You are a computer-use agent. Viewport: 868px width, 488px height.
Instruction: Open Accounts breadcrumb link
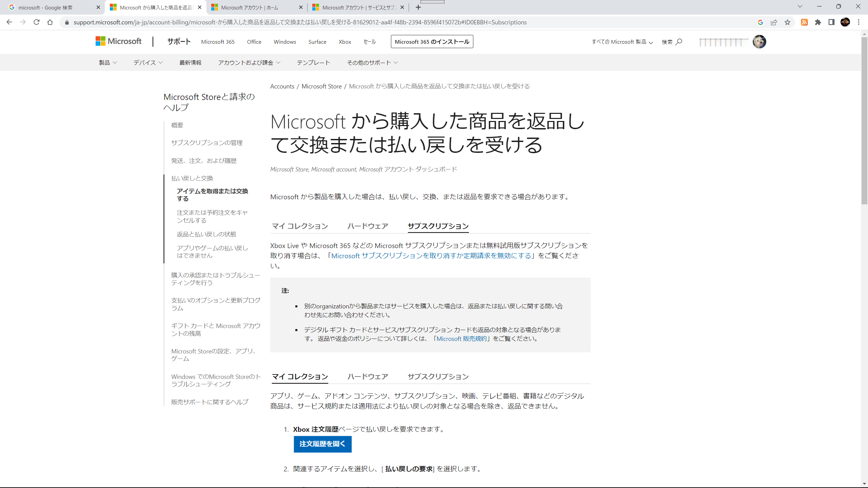click(282, 86)
